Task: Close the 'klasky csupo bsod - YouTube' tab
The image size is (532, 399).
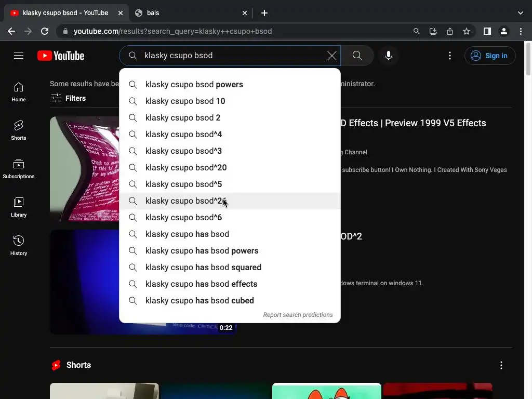Action: point(121,13)
